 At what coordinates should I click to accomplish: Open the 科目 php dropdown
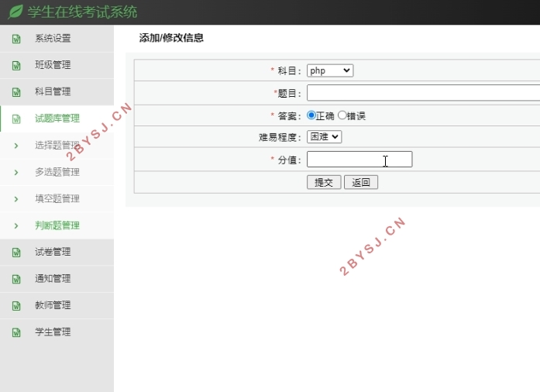[x=330, y=70]
